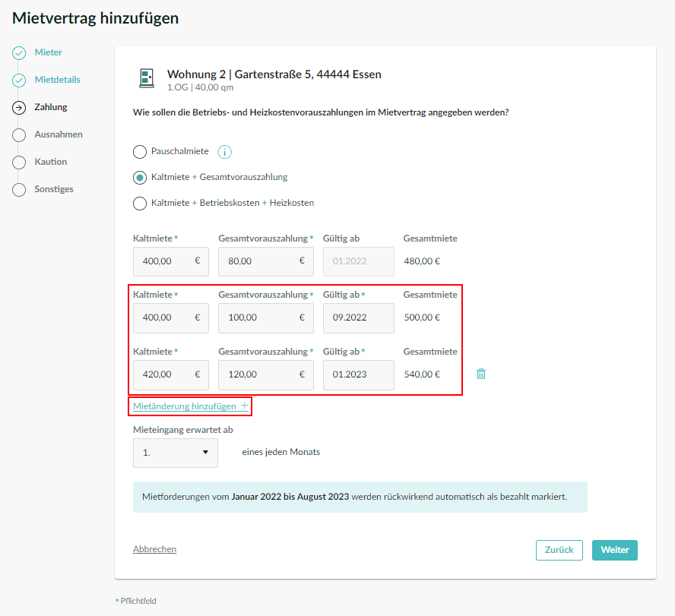Click the checkmark circle icon for Mietdetails step
The image size is (675, 616).
pyautogui.click(x=19, y=81)
